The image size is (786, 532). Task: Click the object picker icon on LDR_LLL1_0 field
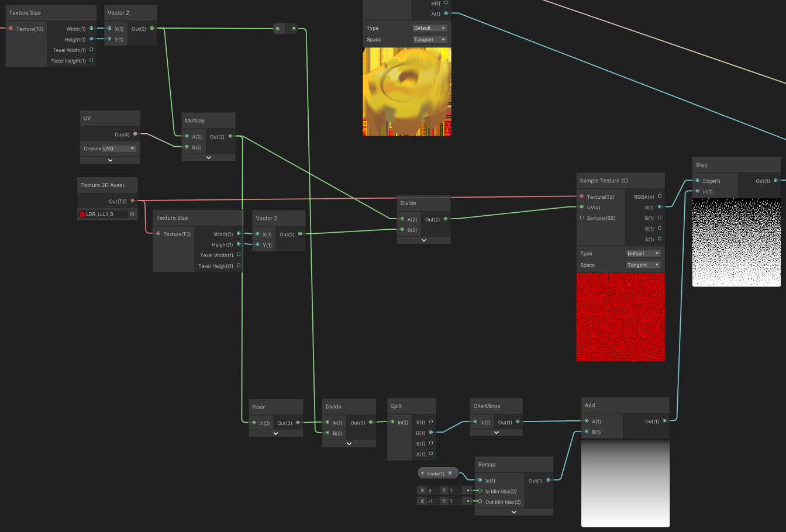(132, 214)
